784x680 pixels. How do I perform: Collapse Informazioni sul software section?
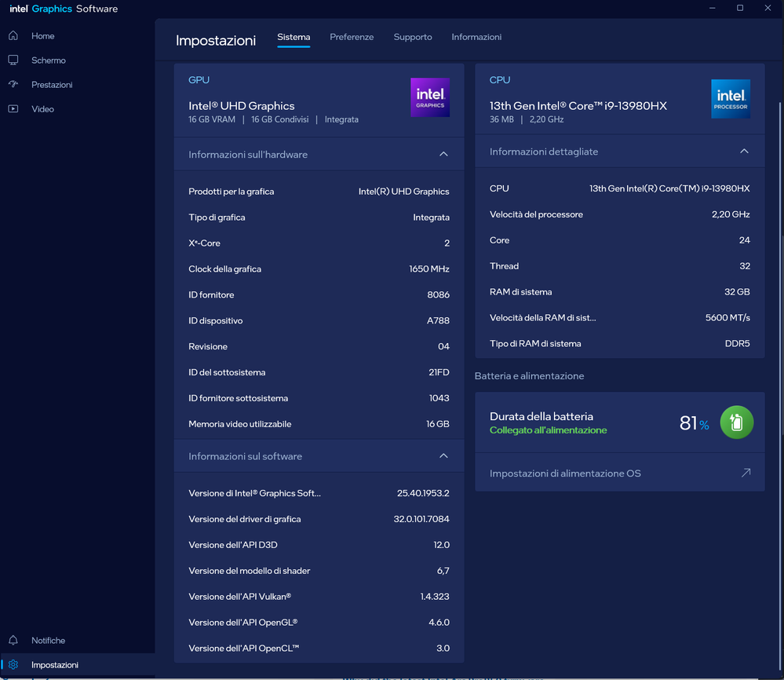(x=443, y=456)
